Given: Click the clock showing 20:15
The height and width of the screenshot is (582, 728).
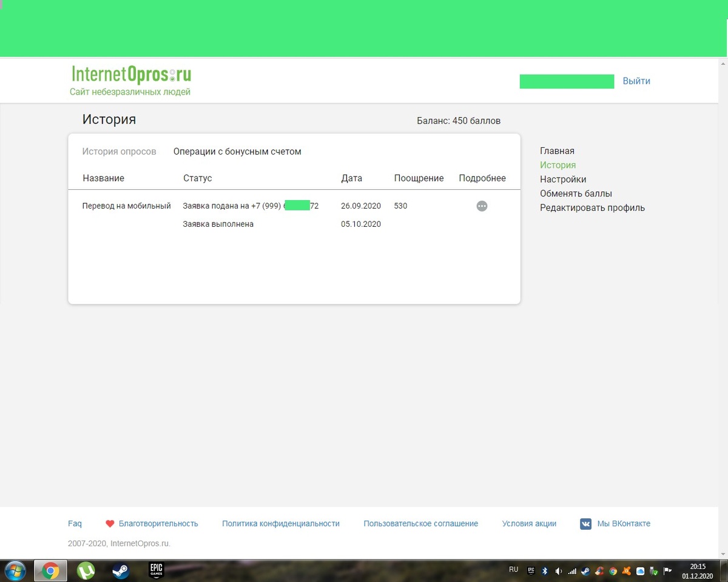Looking at the screenshot, I should point(696,566).
